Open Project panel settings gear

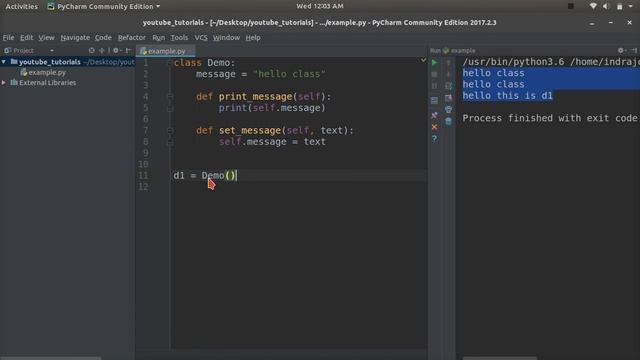click(116, 51)
